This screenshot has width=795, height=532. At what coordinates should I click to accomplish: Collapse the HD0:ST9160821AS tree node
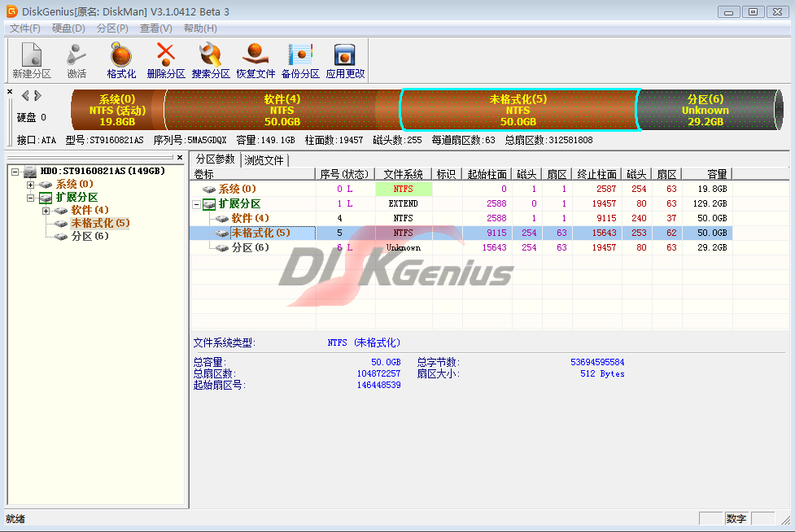(15, 172)
